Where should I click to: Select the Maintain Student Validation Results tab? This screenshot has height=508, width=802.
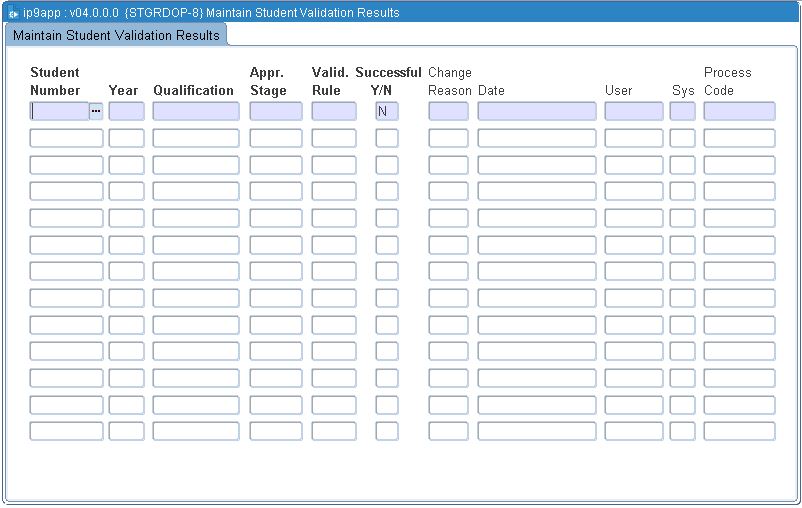pyautogui.click(x=116, y=35)
